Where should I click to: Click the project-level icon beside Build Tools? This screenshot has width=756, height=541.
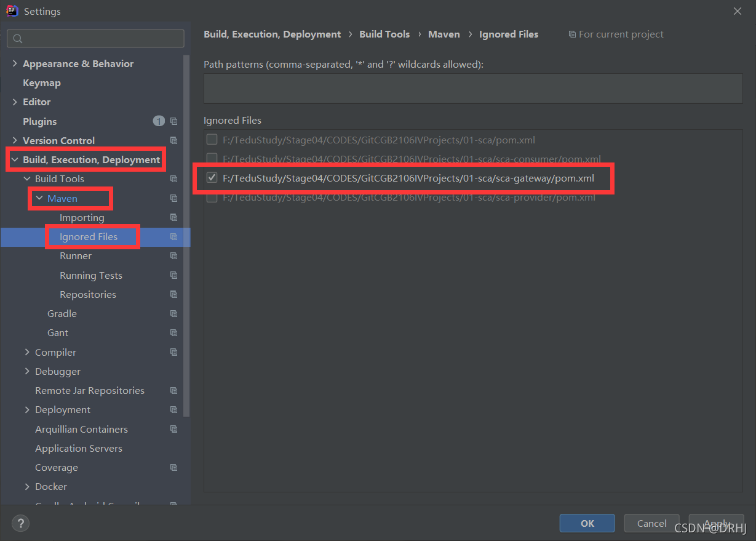[x=174, y=179]
